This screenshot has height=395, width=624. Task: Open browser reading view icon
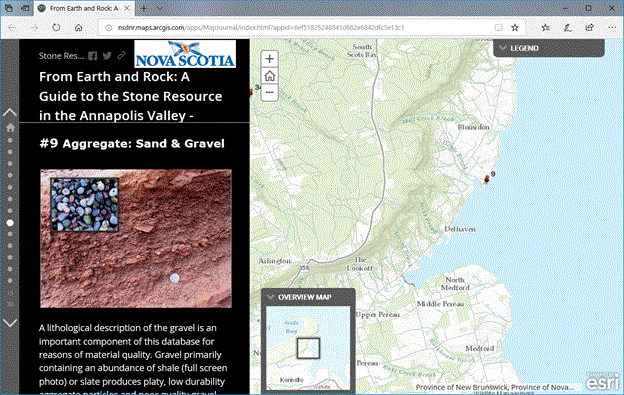498,27
